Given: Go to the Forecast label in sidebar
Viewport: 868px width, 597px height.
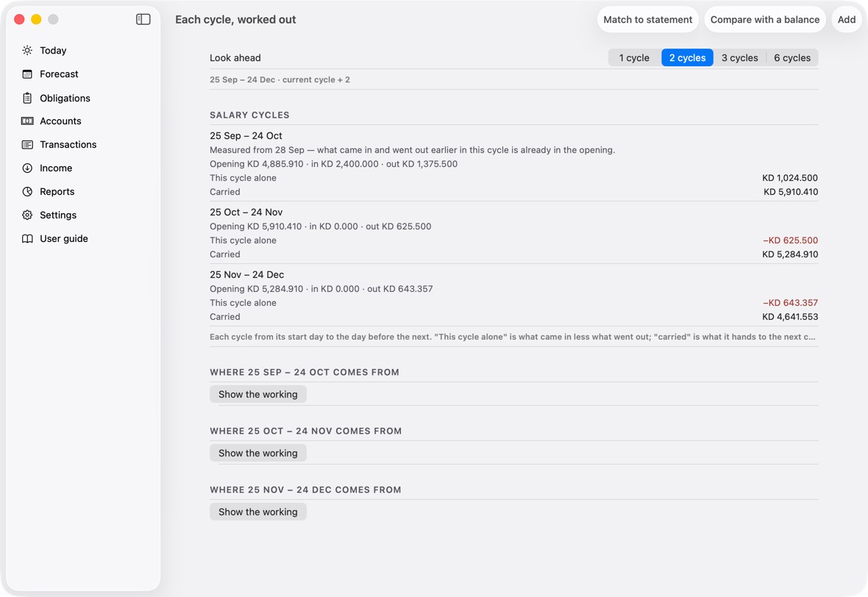Looking at the screenshot, I should click(60, 74).
